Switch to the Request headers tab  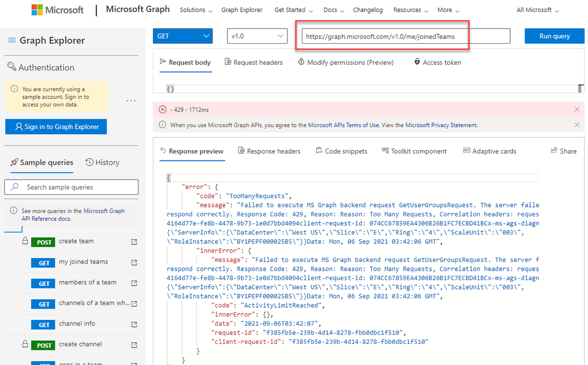[253, 62]
